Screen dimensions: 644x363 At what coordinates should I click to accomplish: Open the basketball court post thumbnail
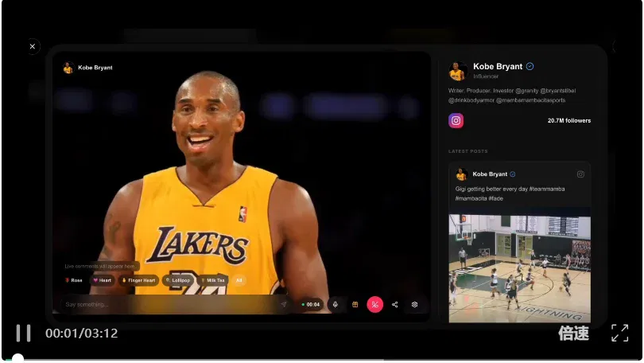pos(519,269)
